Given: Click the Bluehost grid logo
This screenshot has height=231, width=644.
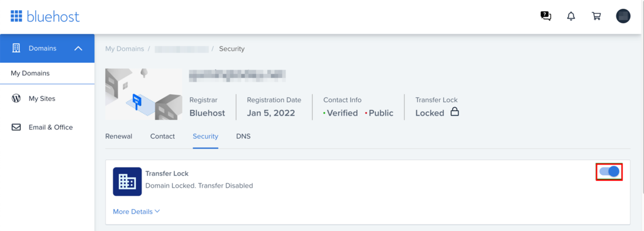Looking at the screenshot, I should (x=16, y=16).
